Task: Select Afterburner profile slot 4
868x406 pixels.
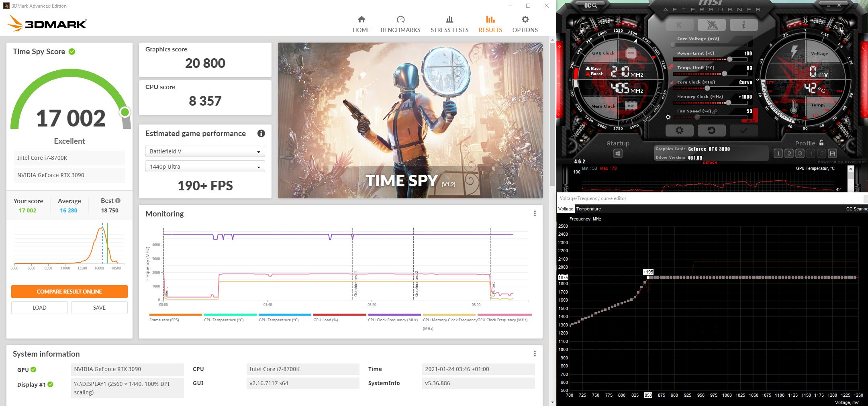Action: click(811, 153)
